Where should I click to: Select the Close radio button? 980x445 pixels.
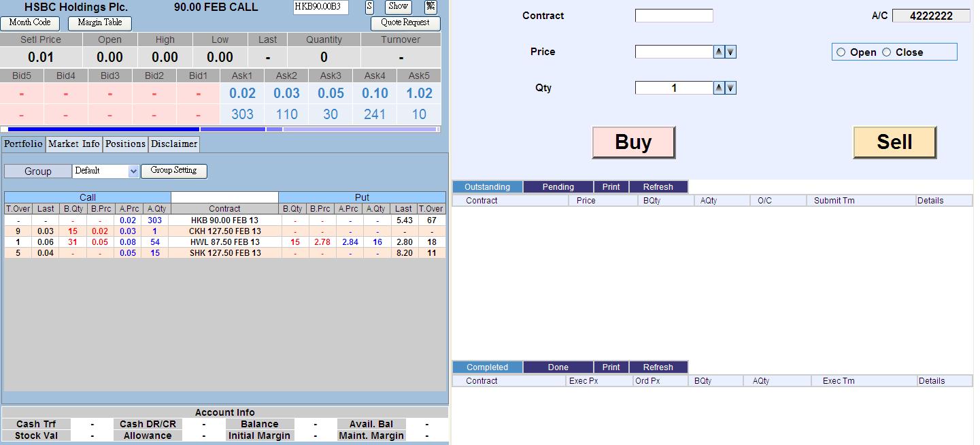tap(886, 52)
